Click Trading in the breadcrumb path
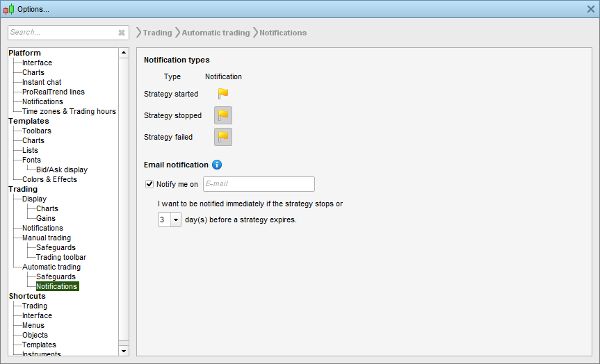 tap(157, 33)
